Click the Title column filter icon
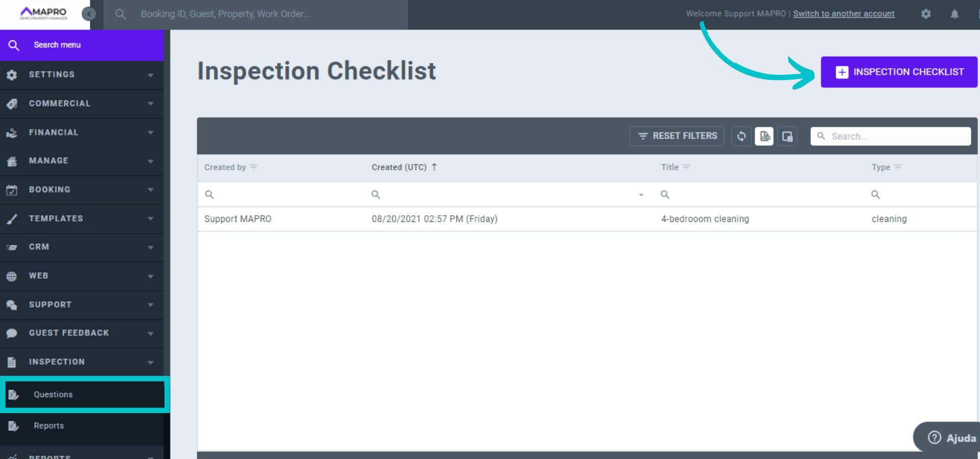The height and width of the screenshot is (459, 980). (687, 167)
